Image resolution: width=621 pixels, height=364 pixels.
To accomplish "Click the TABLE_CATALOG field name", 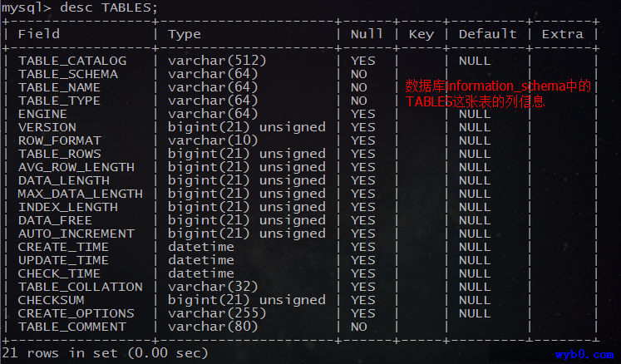I will click(x=72, y=61).
